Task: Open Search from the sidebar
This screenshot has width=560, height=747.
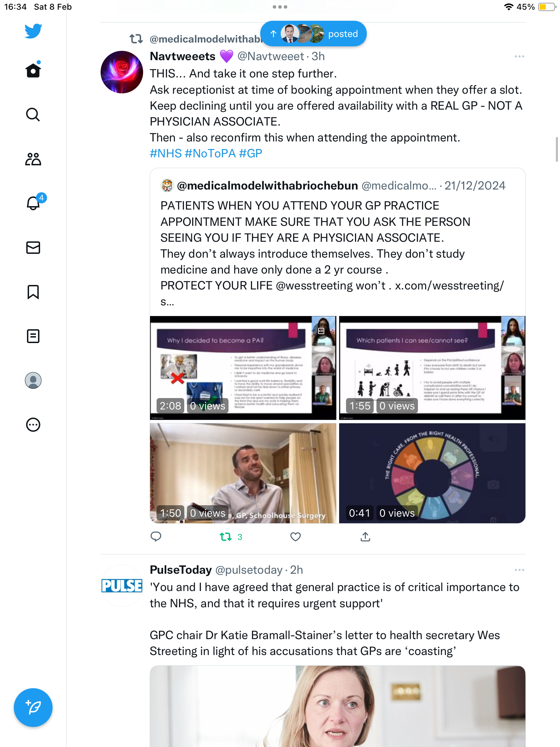Action: pyautogui.click(x=33, y=114)
